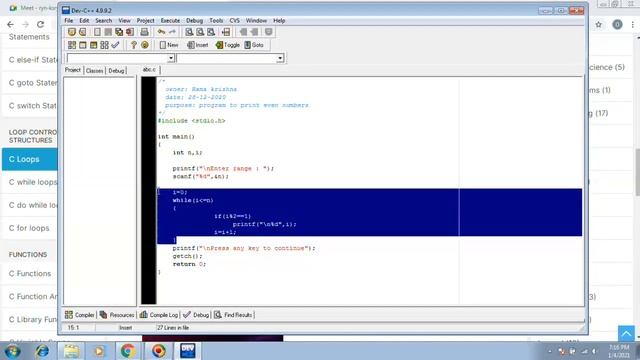Open the Find Results bottom tab
Screen dimensions: 640x360
coord(234,315)
